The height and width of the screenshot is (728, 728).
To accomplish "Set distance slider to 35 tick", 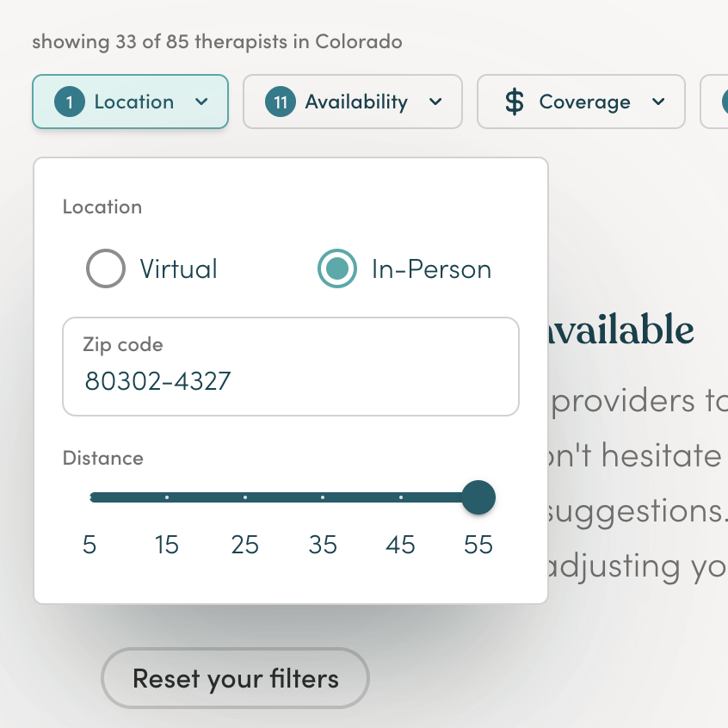I will click(x=323, y=497).
